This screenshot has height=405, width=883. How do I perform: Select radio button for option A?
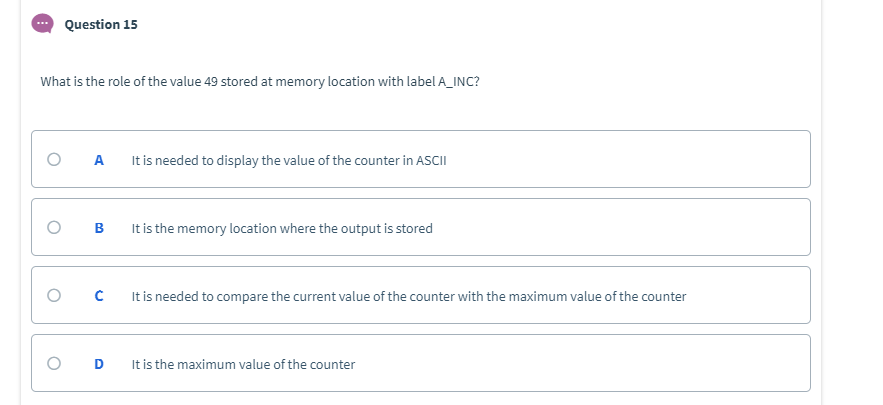click(54, 159)
